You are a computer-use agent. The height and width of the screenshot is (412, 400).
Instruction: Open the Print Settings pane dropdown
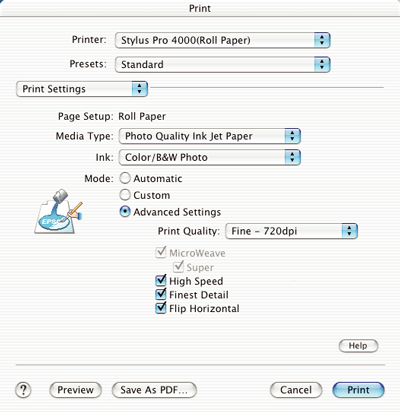(82, 89)
